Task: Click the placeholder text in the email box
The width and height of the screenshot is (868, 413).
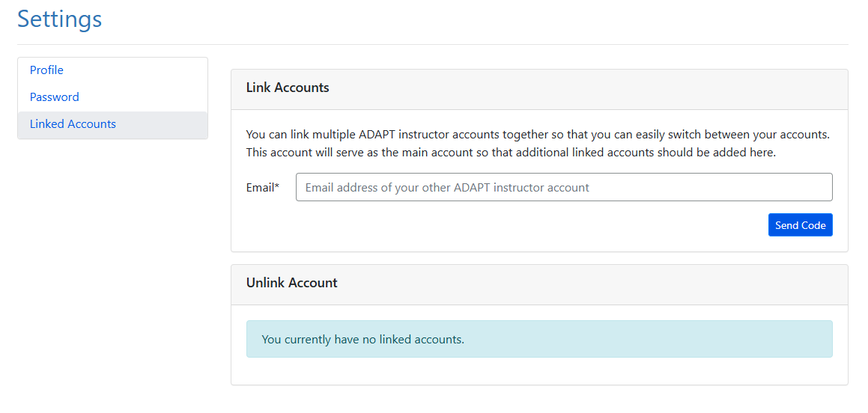Action: (x=447, y=188)
